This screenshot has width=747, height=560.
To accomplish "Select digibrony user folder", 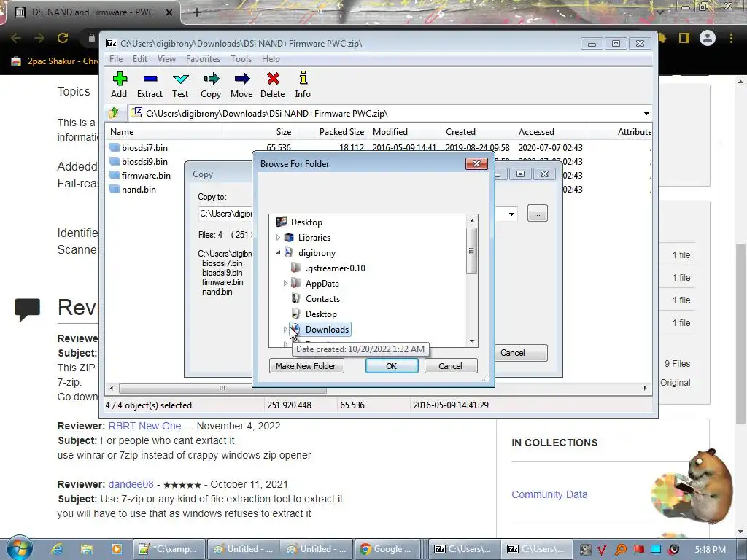I will point(317,253).
